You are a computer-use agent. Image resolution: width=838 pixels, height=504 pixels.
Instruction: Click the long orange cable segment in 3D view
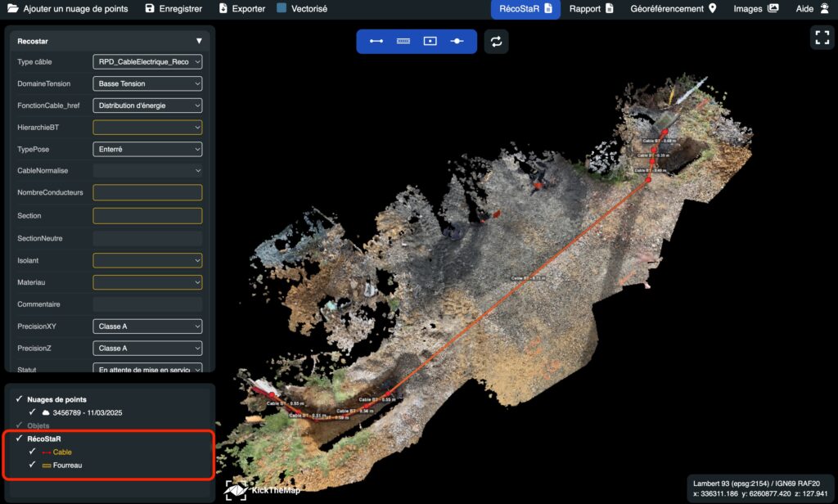point(517,289)
